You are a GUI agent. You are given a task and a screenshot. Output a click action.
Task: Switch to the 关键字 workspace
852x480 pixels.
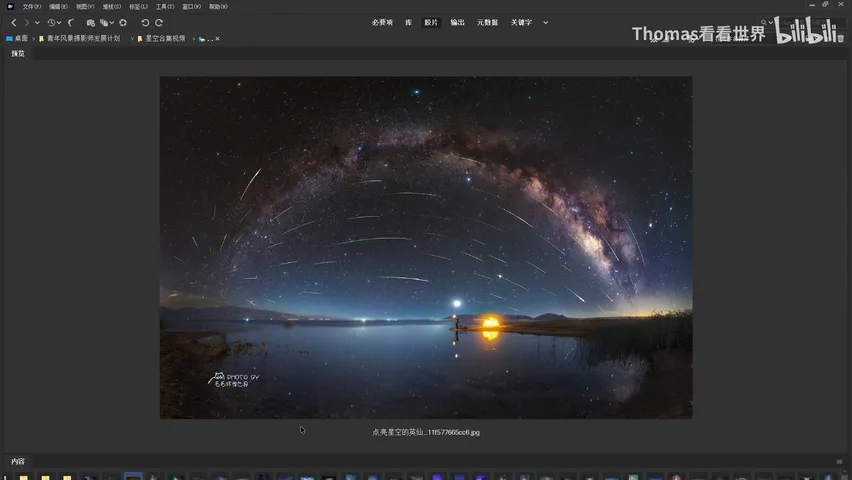pyautogui.click(x=521, y=22)
